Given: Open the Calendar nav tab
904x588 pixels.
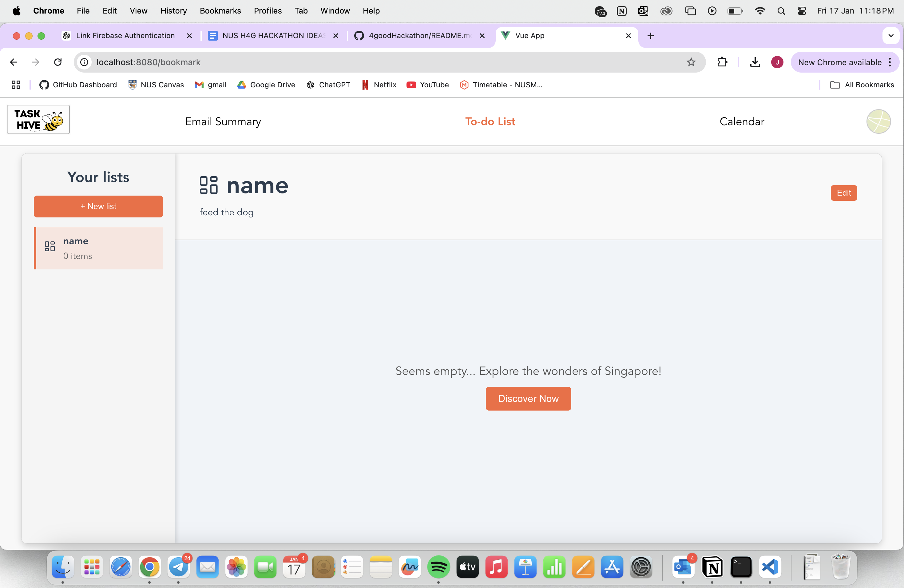Looking at the screenshot, I should click(x=741, y=121).
